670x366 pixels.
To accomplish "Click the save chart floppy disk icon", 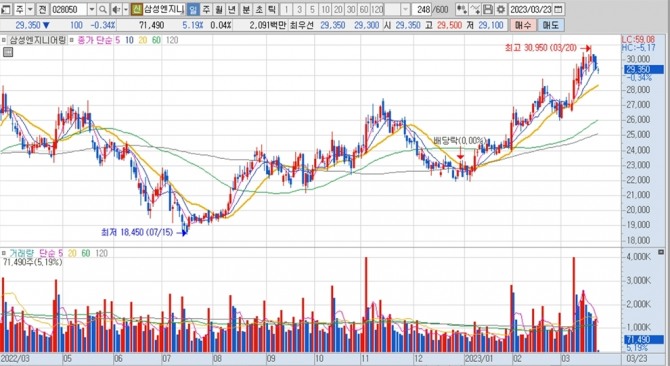I will 488,9.
